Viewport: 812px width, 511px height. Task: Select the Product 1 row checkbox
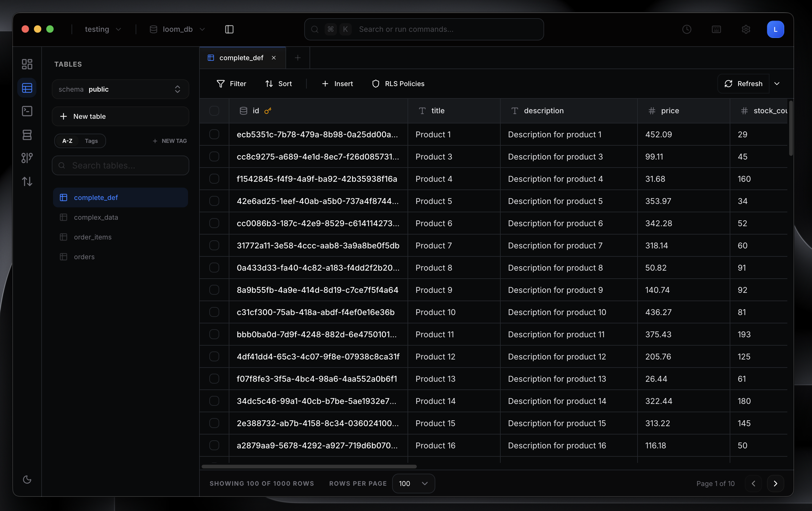214,134
